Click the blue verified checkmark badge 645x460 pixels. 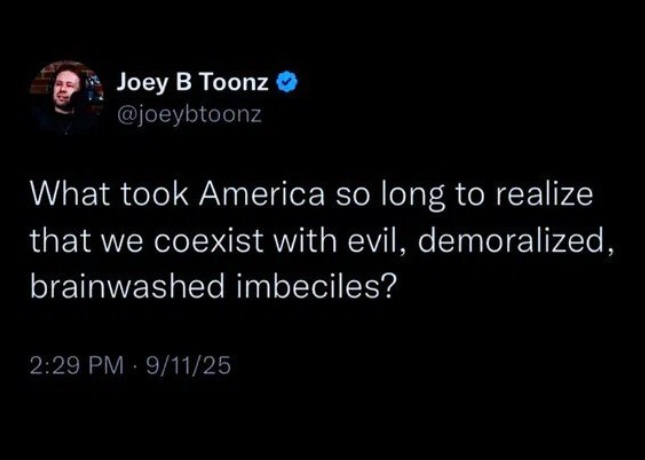pos(287,82)
